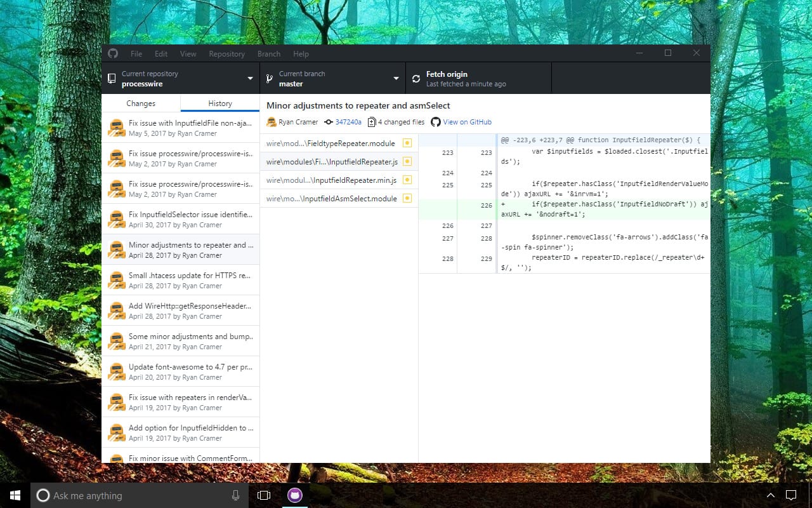Expand hidden icons in the system tray
The image size is (812, 508).
pos(770,495)
